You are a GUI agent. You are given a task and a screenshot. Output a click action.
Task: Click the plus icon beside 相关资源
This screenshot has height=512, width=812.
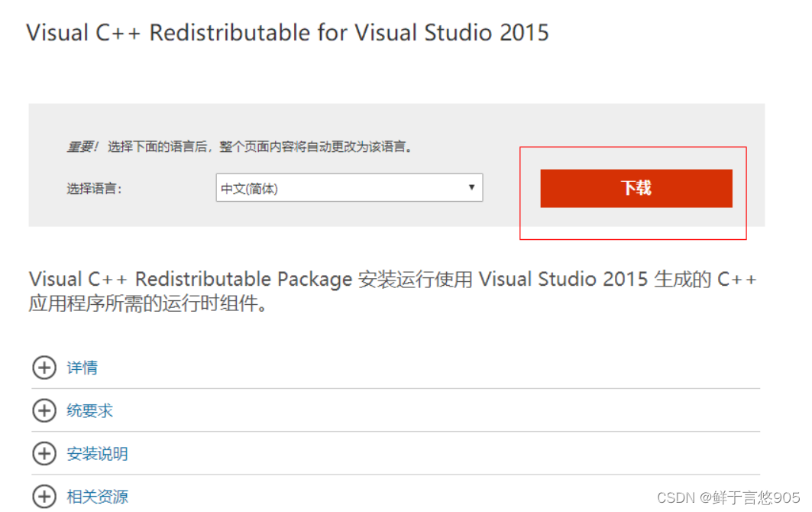coord(44,497)
